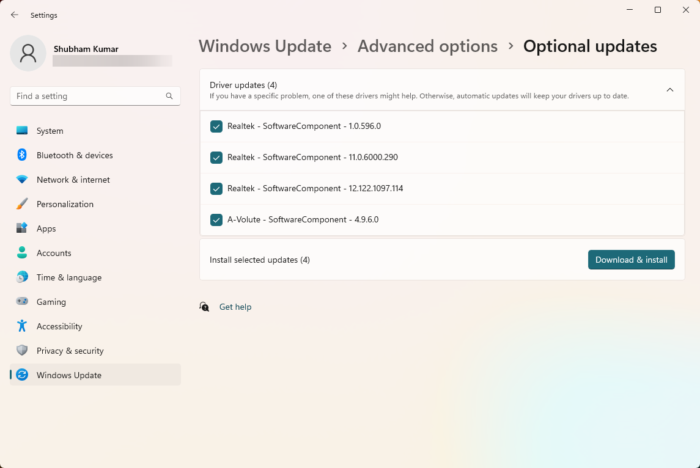Open the Get help link
The width and height of the screenshot is (700, 468).
point(235,307)
